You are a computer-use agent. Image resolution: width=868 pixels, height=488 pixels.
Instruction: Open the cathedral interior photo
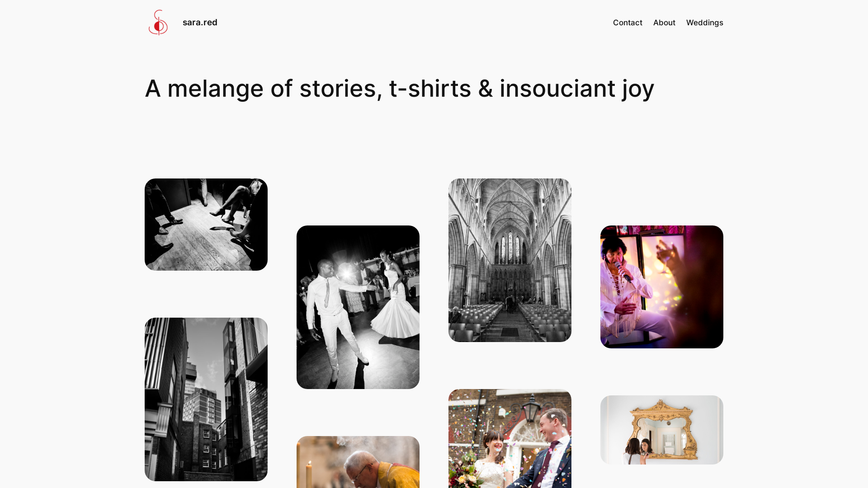(510, 260)
